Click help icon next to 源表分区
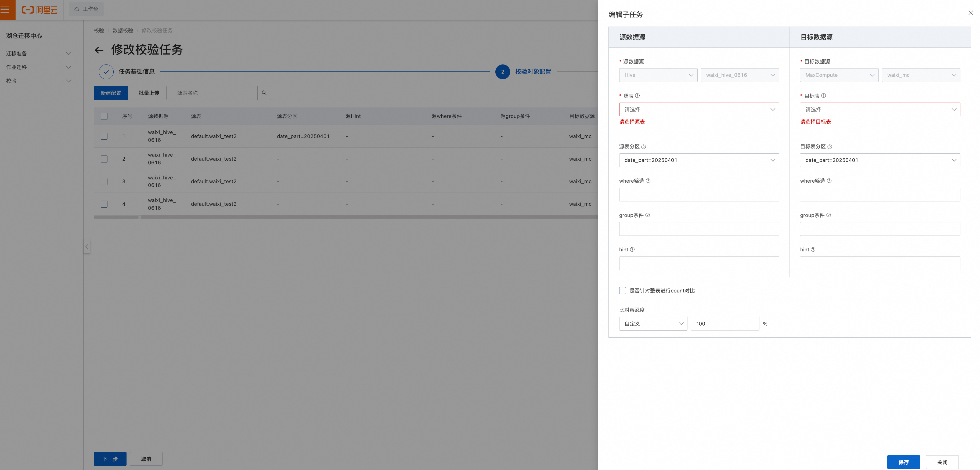The image size is (980, 470). pos(643,147)
